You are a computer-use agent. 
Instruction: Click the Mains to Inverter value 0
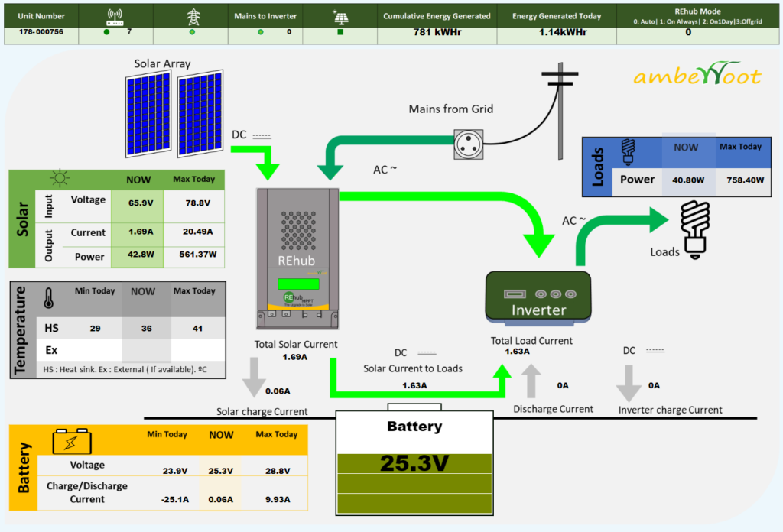[288, 32]
